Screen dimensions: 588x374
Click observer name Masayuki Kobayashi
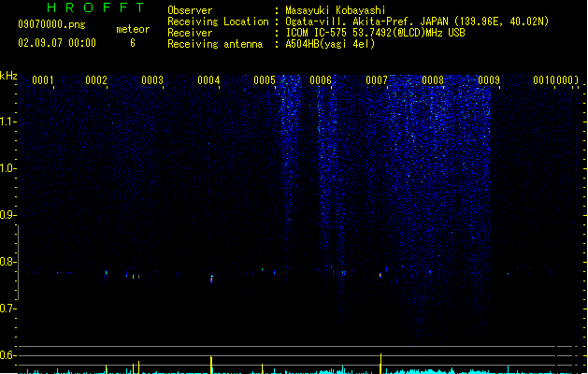click(336, 10)
